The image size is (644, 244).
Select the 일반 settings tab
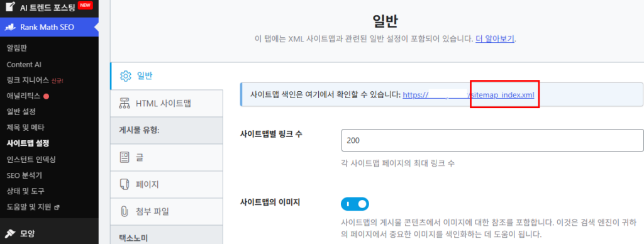[x=166, y=76]
